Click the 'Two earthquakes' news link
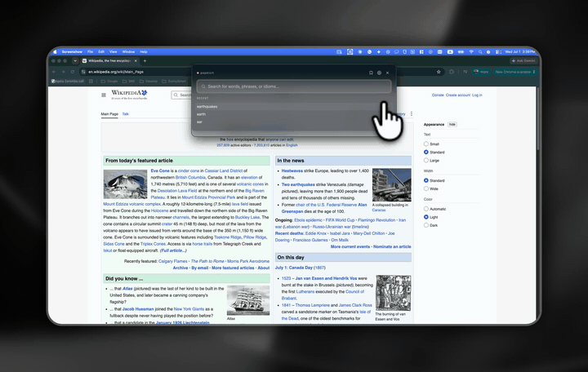This screenshot has width=588, height=372. click(x=298, y=184)
